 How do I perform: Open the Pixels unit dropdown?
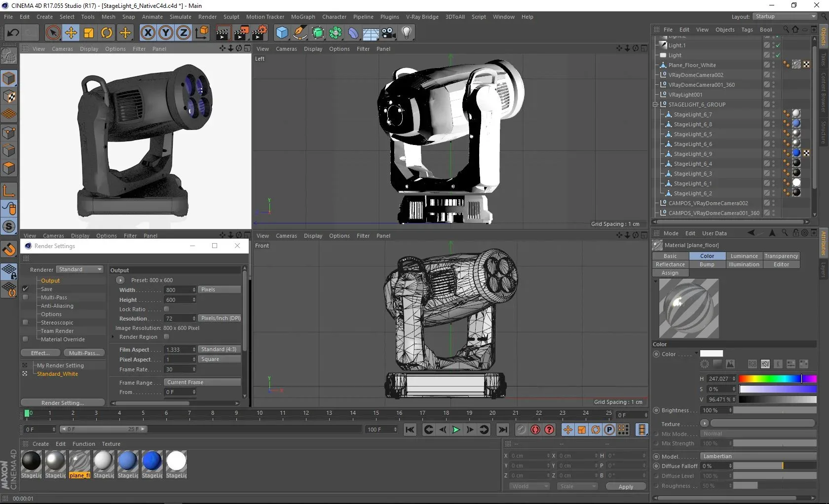[x=220, y=289]
